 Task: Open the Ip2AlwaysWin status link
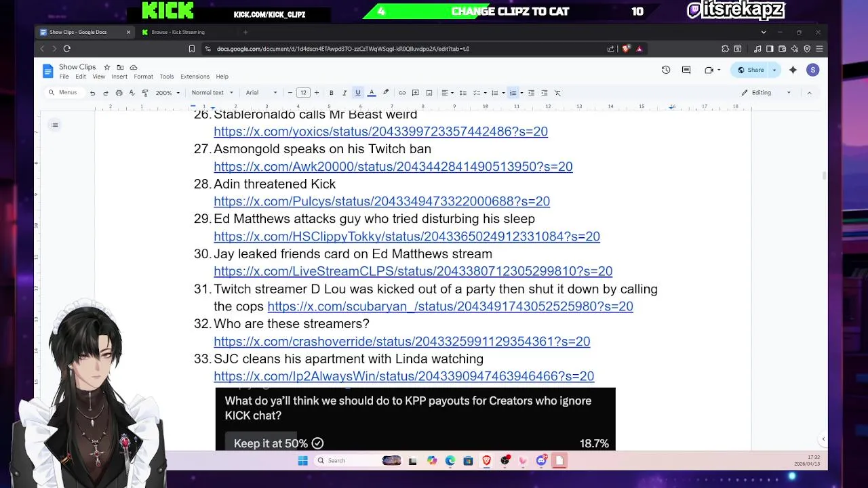pos(404,376)
